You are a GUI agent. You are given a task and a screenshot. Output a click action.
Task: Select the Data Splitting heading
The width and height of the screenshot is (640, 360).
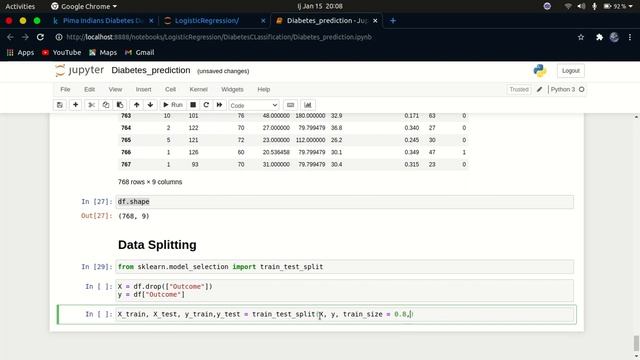click(x=157, y=244)
